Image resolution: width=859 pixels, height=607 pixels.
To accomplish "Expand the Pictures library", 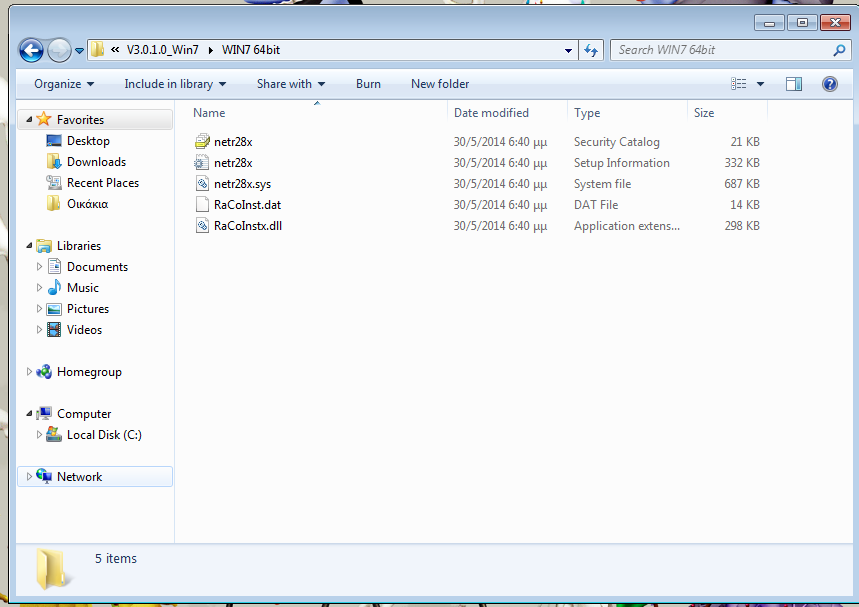I will 39,308.
